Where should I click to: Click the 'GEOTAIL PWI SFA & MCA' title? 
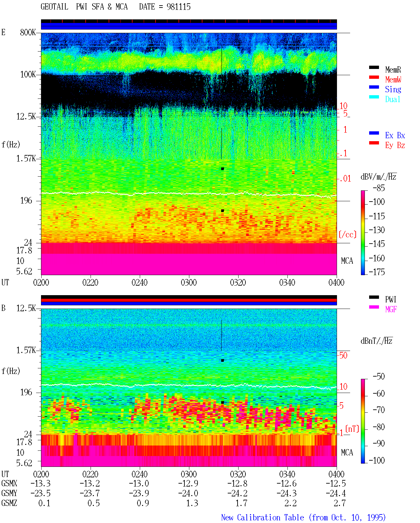pos(84,7)
